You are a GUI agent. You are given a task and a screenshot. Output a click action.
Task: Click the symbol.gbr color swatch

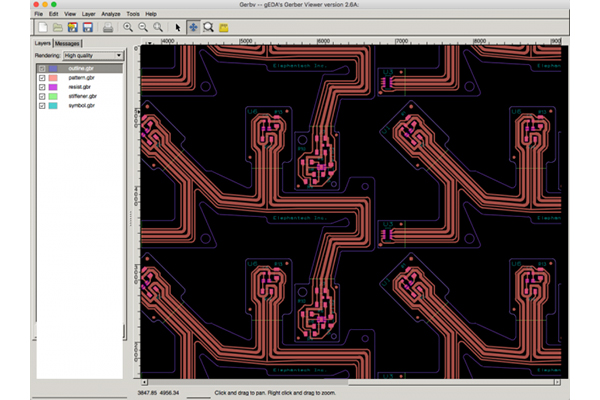[54, 104]
